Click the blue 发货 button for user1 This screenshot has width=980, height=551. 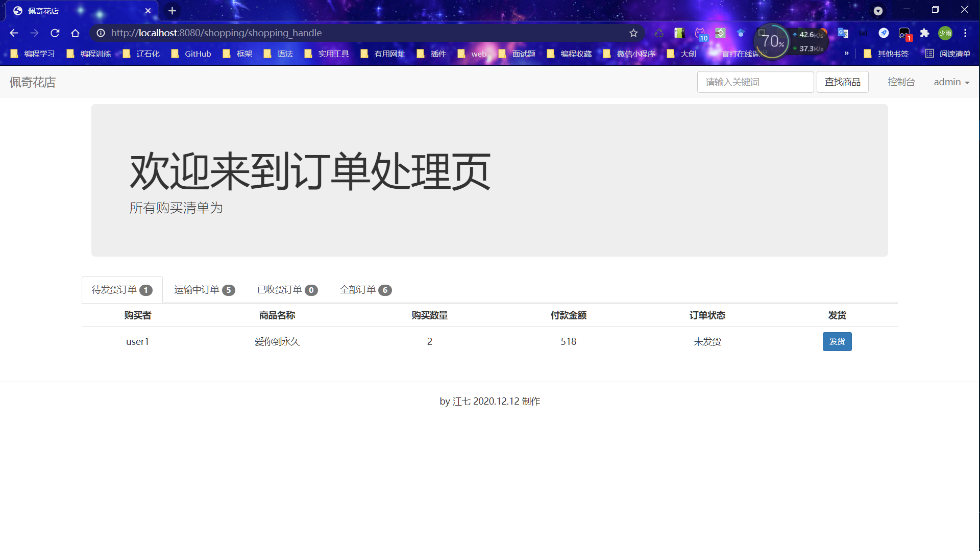click(x=837, y=342)
